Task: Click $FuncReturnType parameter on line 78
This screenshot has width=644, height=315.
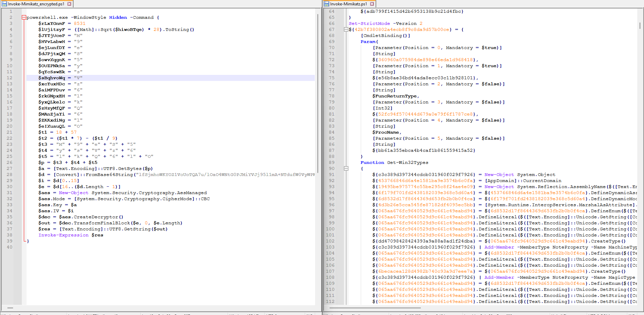Action: tap(394, 96)
